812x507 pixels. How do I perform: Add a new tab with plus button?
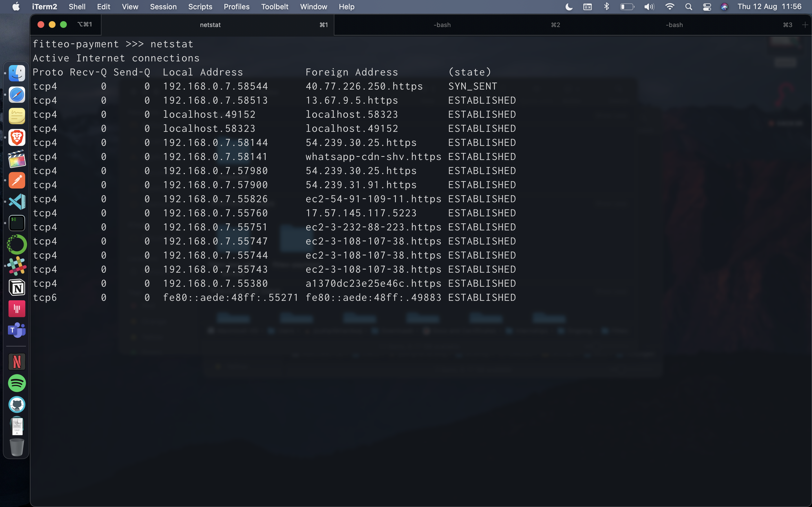coord(805,25)
